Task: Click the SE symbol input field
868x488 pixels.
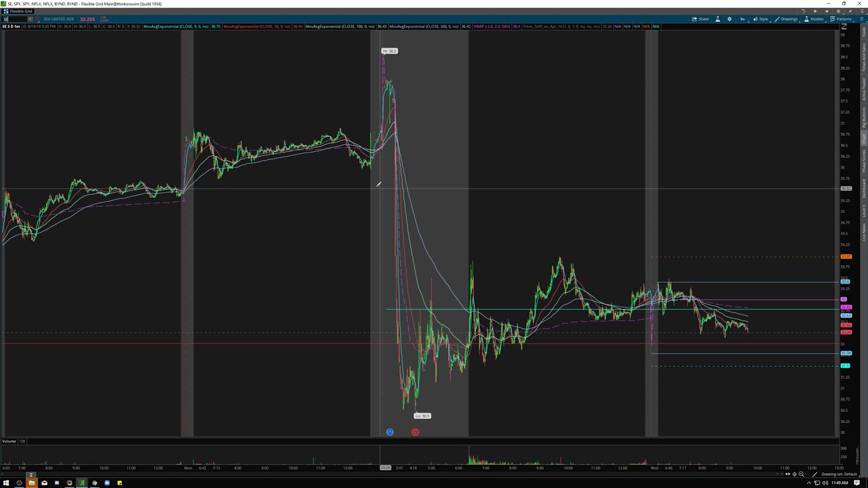Action: (15, 19)
